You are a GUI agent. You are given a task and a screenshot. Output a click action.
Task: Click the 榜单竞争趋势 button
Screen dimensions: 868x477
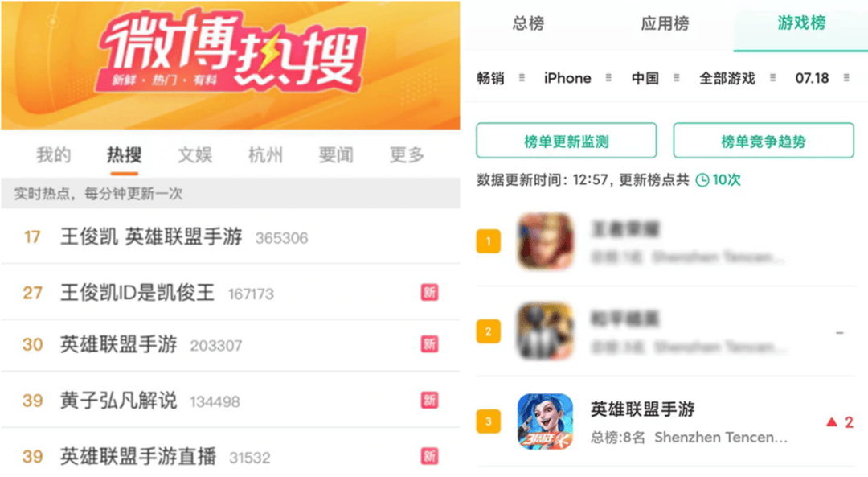tap(764, 141)
